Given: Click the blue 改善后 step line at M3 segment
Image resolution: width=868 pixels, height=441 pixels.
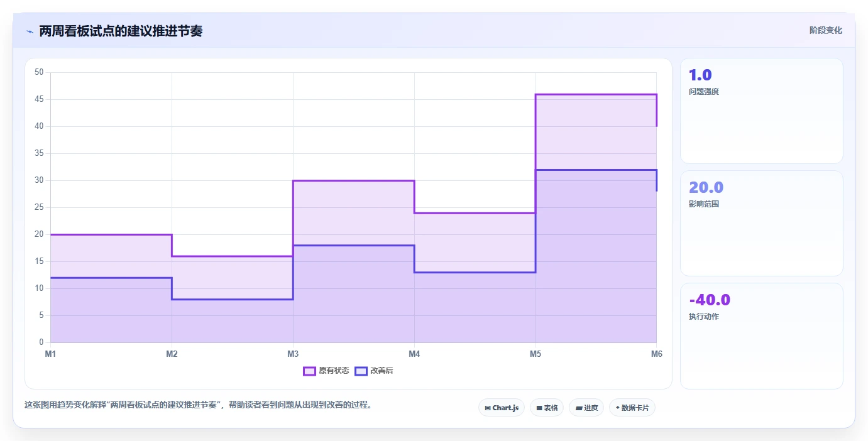Looking at the screenshot, I should (x=353, y=246).
